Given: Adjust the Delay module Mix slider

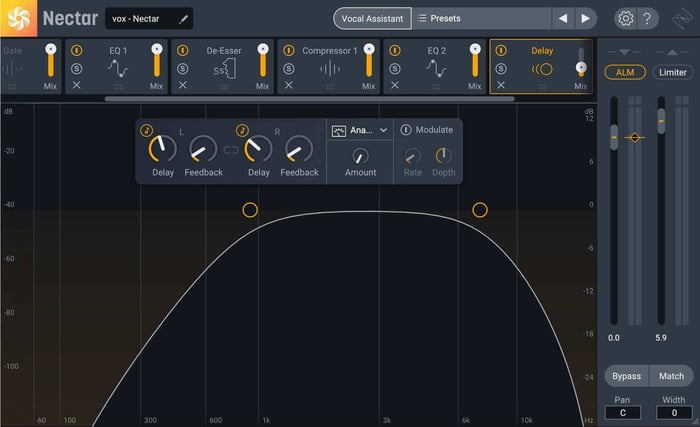Looking at the screenshot, I should click(581, 67).
